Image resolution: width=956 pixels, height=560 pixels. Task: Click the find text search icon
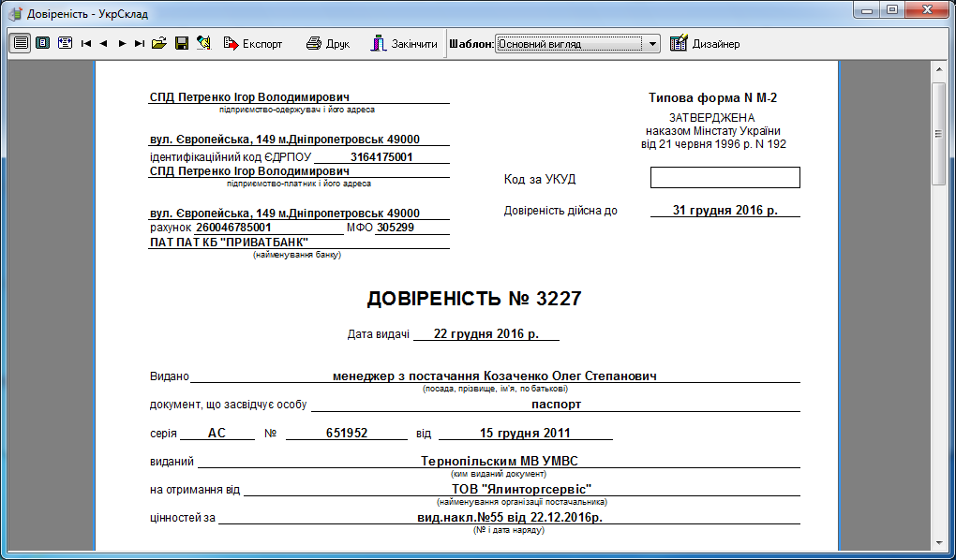(203, 43)
